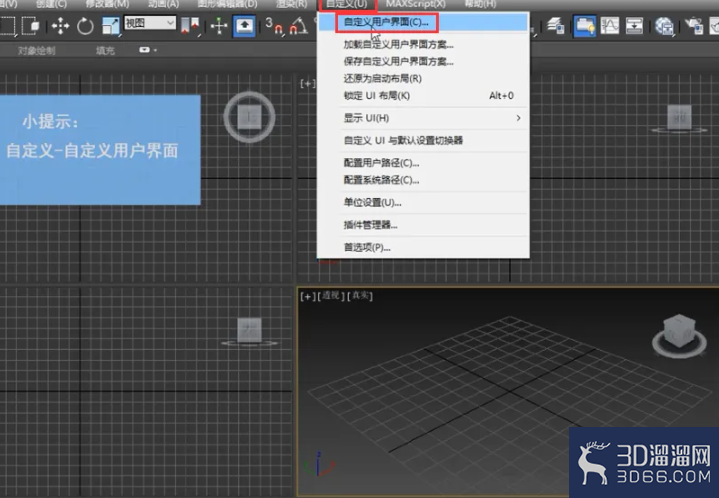Open the 帮助(H) menu

[480, 4]
